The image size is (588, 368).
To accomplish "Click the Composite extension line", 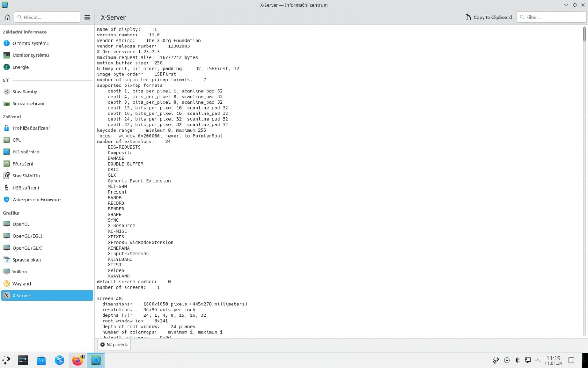I will [x=120, y=153].
